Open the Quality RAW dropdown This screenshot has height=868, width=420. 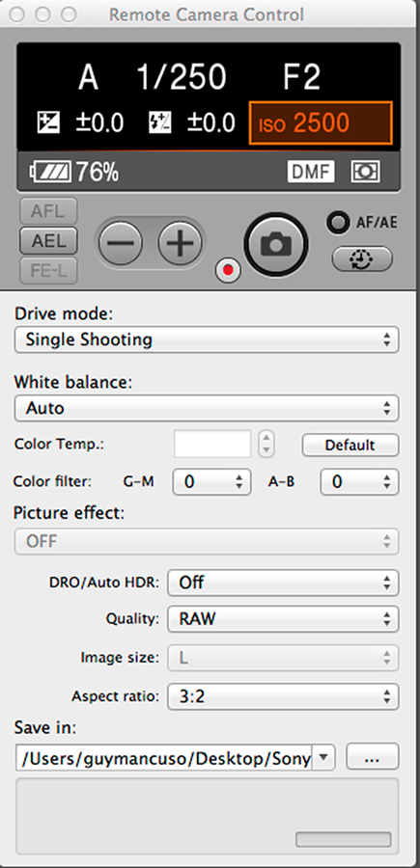point(283,619)
